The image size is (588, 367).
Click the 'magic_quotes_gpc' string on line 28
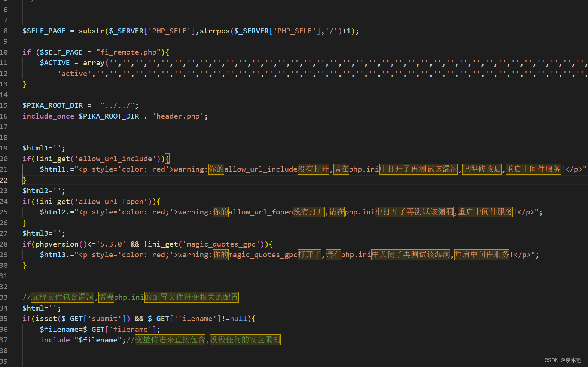221,244
